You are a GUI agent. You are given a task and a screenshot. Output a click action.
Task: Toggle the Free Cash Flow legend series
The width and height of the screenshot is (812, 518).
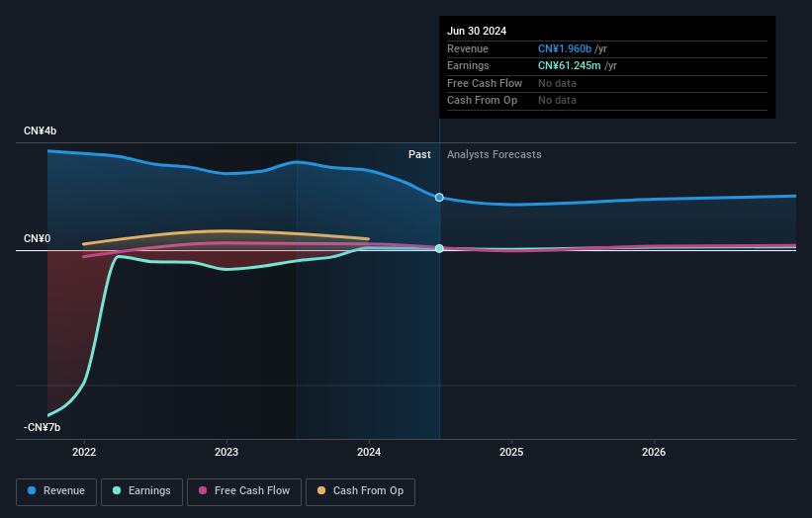pyautogui.click(x=244, y=491)
